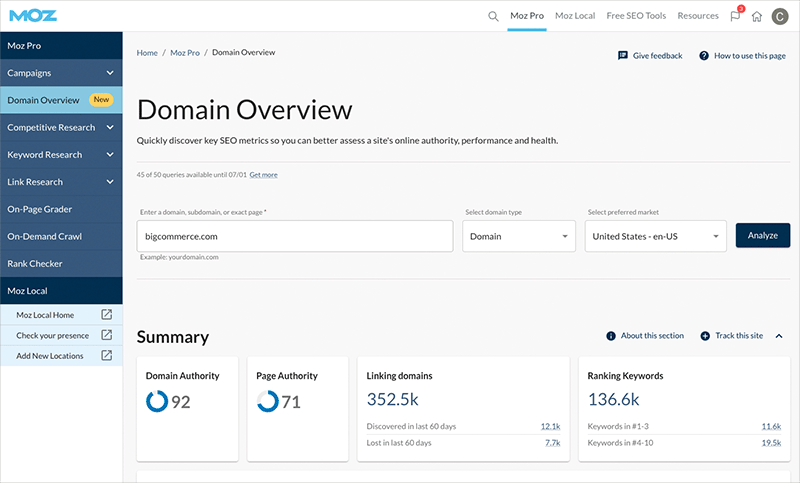Click About this section link
Image resolution: width=800 pixels, height=483 pixels.
pos(652,336)
